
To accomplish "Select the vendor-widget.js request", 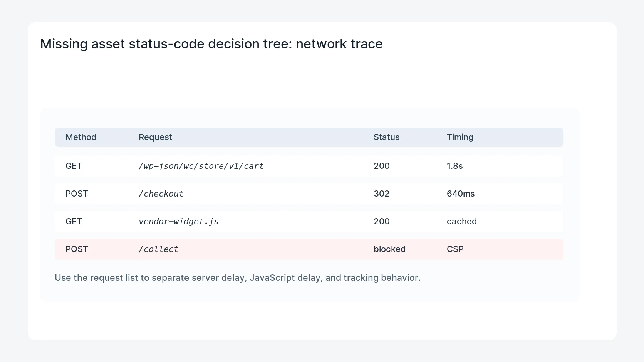I will click(x=179, y=222).
